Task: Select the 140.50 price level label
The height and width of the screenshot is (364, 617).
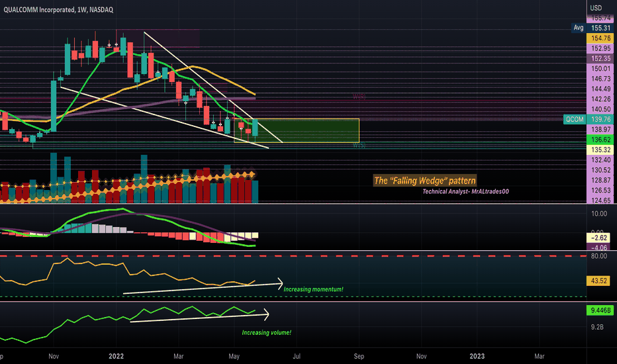Action: (x=600, y=109)
